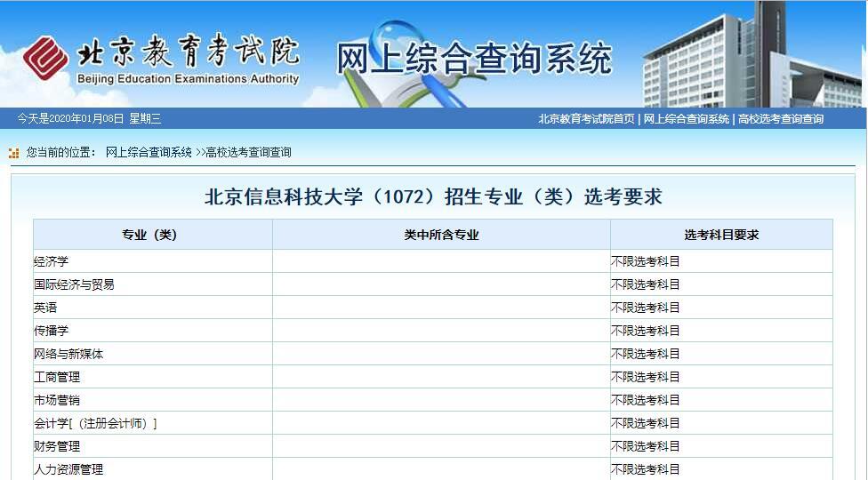Viewport: 868px width, 480px height.
Task: Click the 类中所含专业 column header
Action: tap(441, 235)
